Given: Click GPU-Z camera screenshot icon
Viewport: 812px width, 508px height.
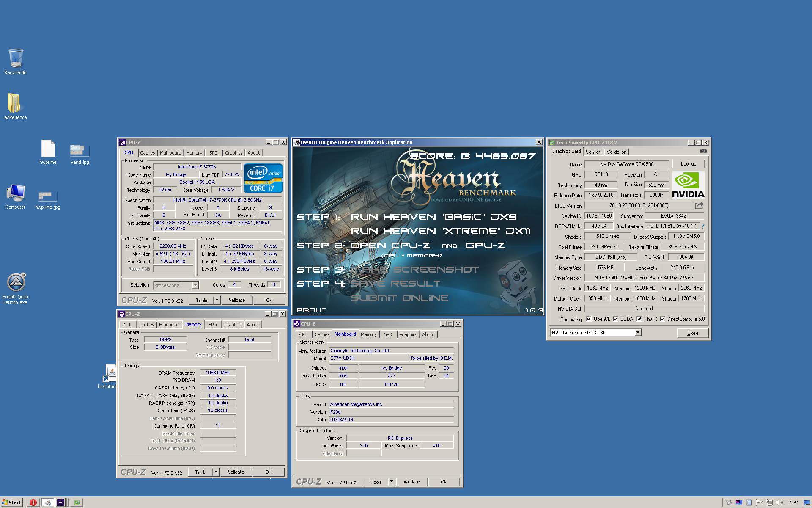Looking at the screenshot, I should tap(703, 151).
